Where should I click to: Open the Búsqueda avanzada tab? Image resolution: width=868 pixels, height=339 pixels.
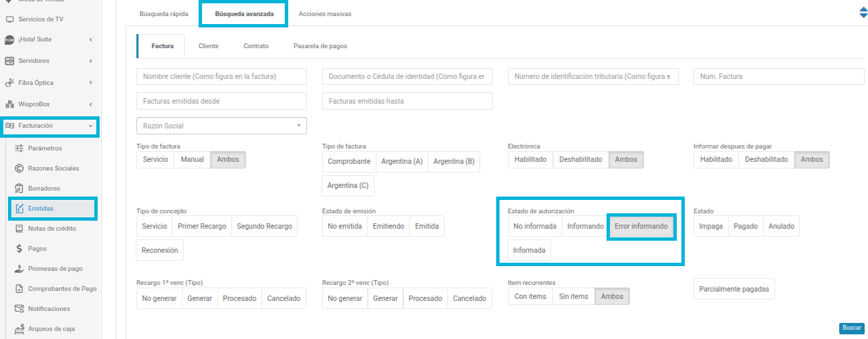pyautogui.click(x=244, y=13)
